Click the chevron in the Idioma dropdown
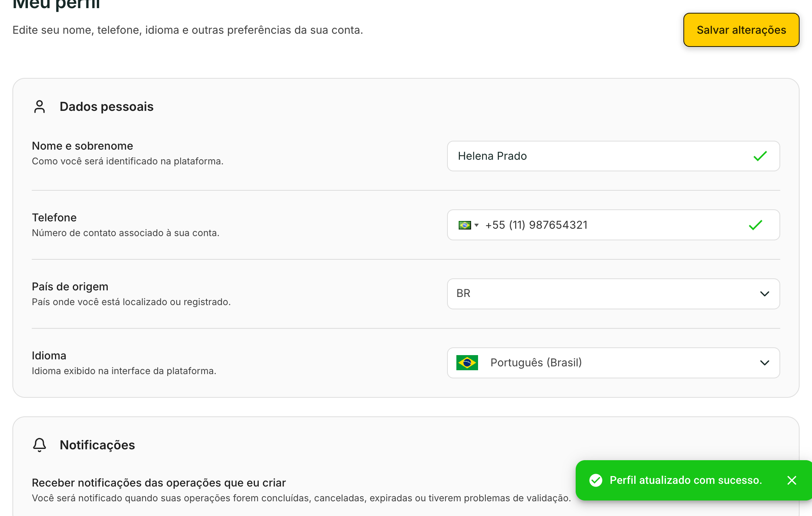Viewport: 812px width, 516px height. click(x=764, y=363)
